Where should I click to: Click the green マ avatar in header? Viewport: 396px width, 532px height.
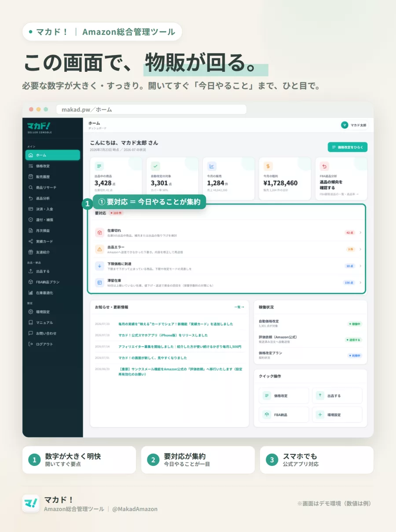[345, 125]
